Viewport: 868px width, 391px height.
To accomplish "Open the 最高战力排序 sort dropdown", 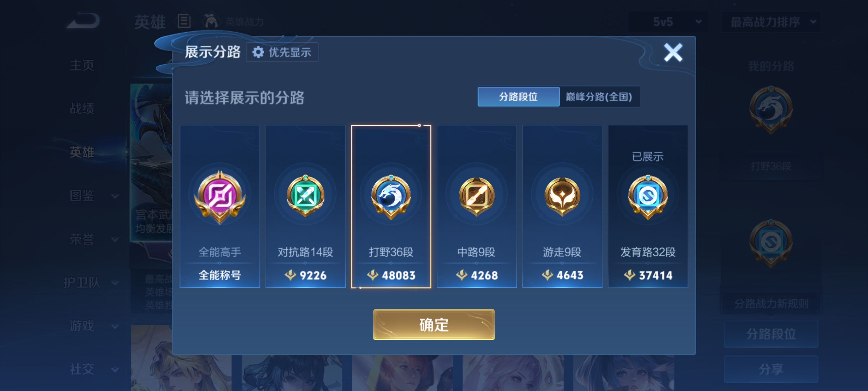I will tap(771, 22).
